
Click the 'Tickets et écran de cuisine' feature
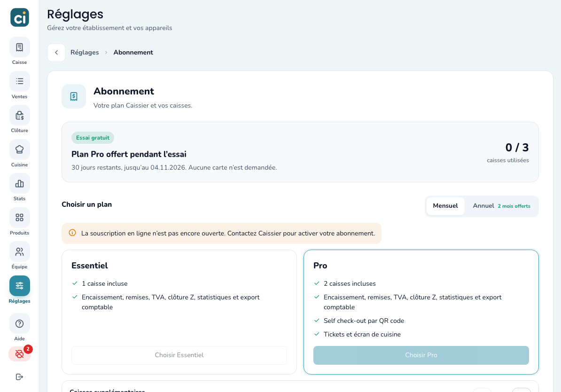[x=362, y=334]
